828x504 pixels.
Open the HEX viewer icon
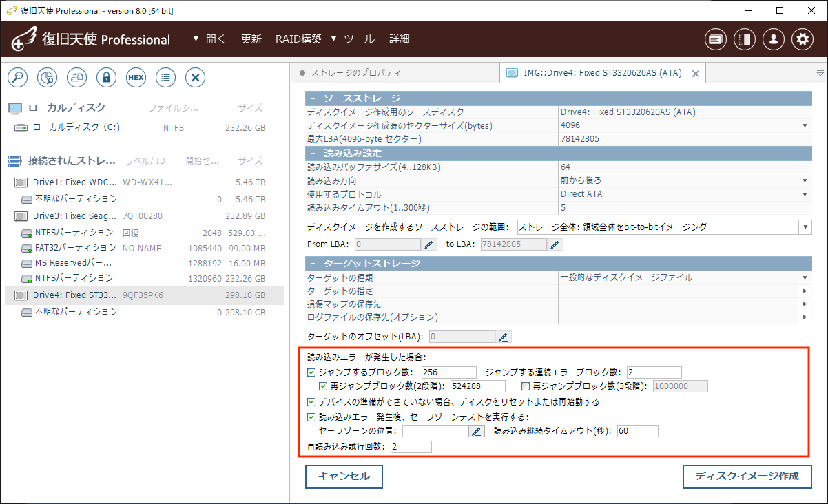tap(136, 77)
